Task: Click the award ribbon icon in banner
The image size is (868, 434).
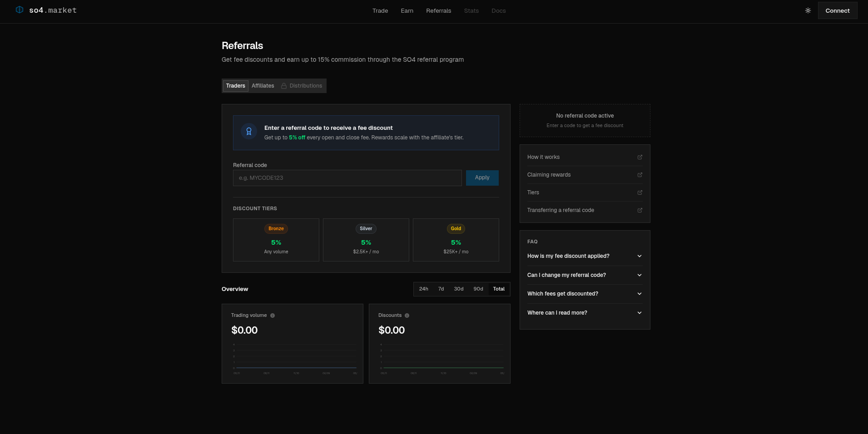Action: (x=249, y=132)
